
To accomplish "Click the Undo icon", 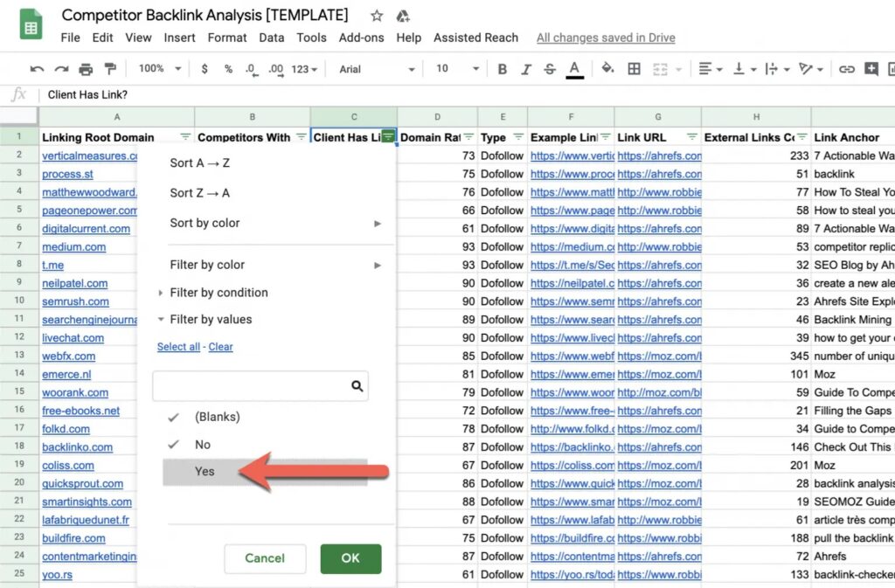I will [37, 69].
